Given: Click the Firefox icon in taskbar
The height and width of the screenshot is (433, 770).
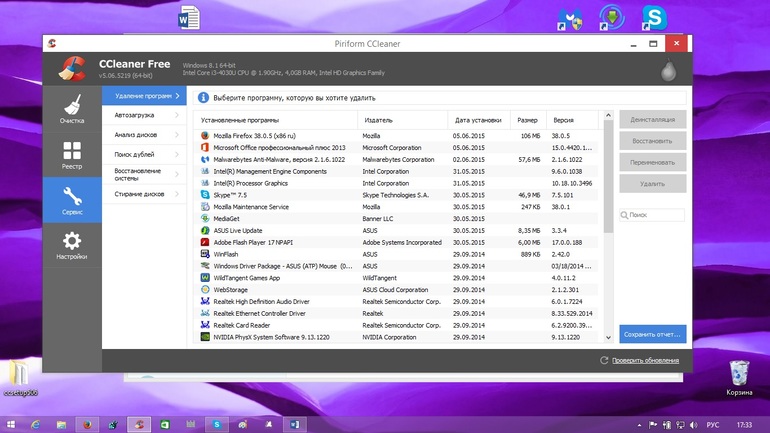Looking at the screenshot, I should pos(87,425).
